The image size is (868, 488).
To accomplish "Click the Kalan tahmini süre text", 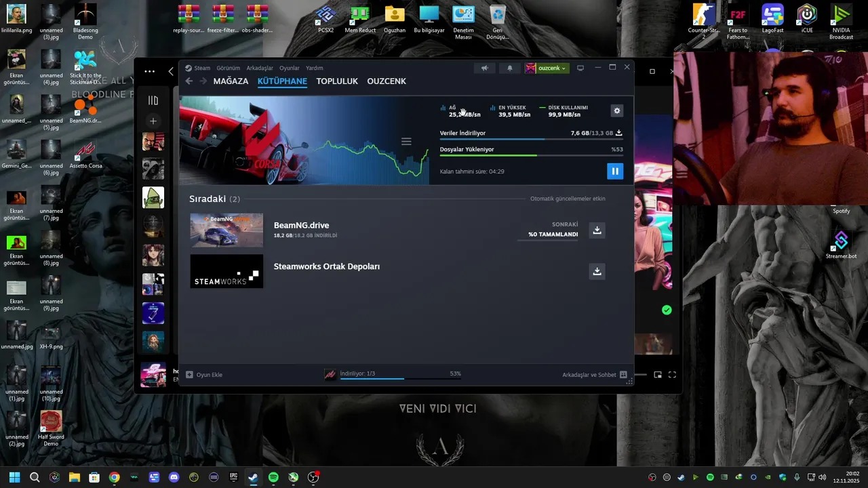I will pyautogui.click(x=472, y=171).
